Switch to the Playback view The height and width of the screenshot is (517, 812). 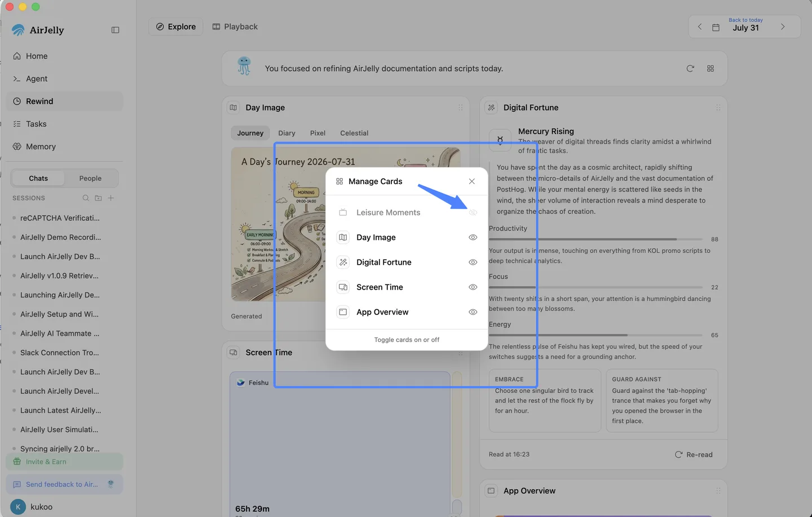[x=235, y=27]
